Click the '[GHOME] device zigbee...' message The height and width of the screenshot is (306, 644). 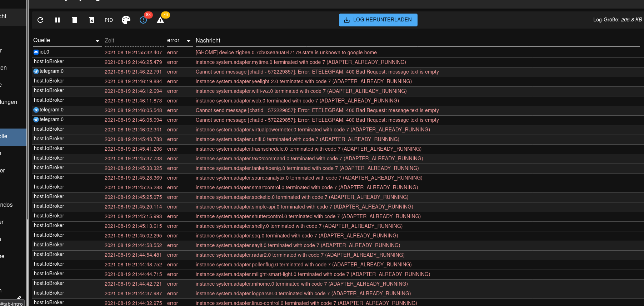click(x=286, y=52)
